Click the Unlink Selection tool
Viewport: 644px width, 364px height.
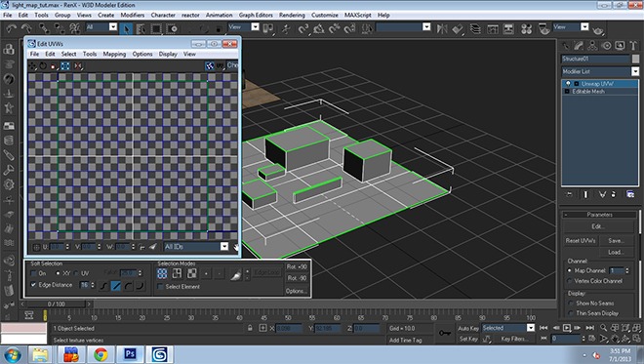click(60, 28)
